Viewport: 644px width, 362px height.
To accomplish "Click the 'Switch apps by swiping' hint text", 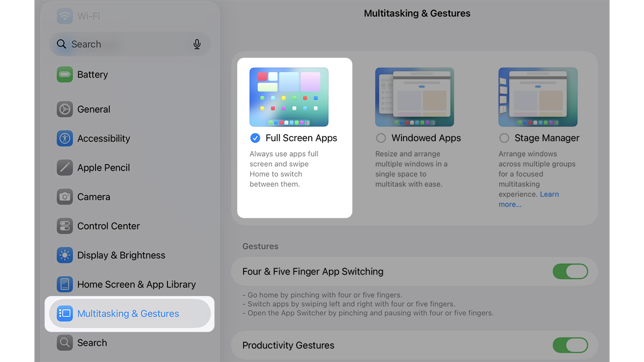I will coord(349,304).
